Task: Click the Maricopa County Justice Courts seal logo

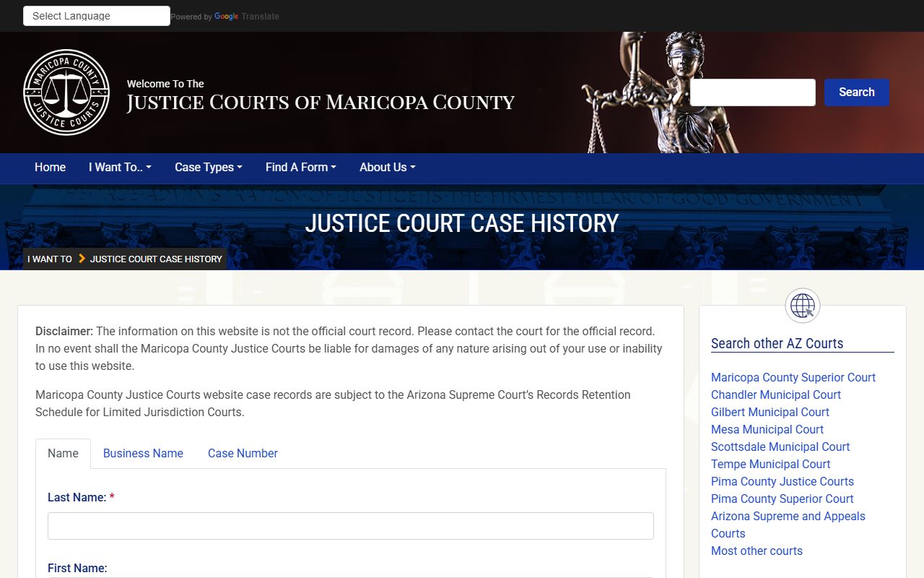Action: click(66, 92)
